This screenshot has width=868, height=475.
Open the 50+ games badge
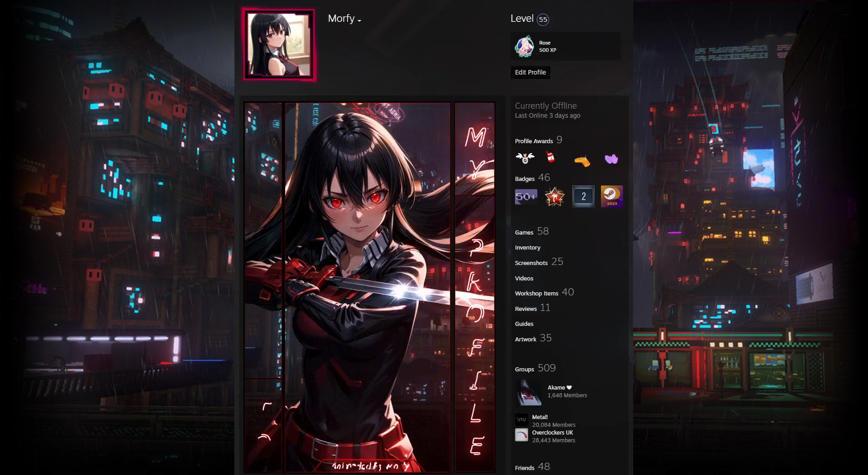click(x=526, y=196)
